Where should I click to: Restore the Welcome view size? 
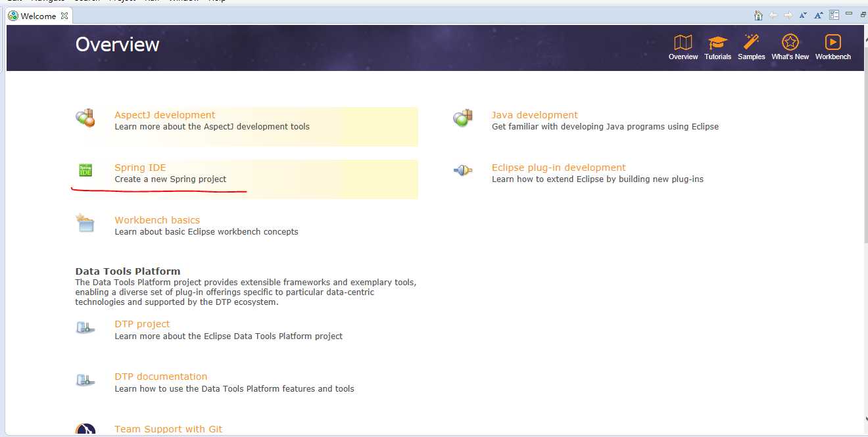pos(863,14)
